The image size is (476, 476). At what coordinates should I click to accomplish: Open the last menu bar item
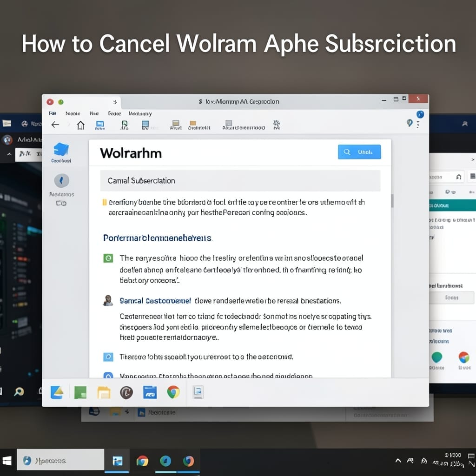(x=140, y=113)
